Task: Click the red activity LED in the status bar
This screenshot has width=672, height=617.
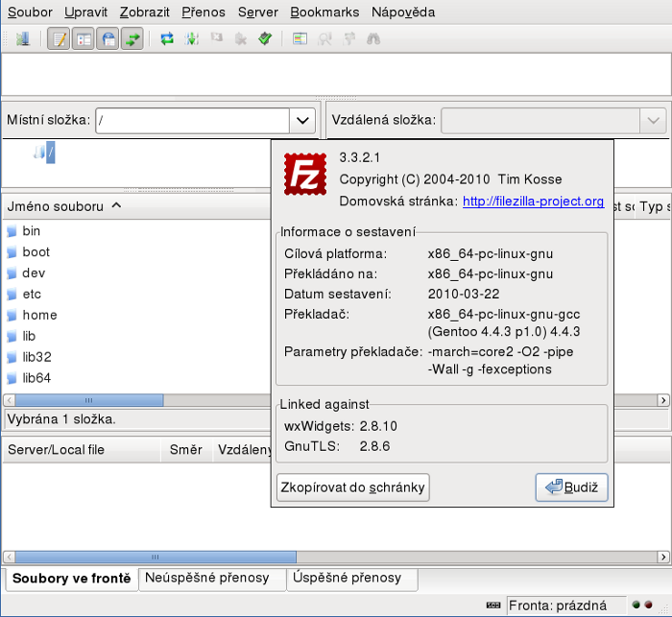Action: tap(648, 605)
